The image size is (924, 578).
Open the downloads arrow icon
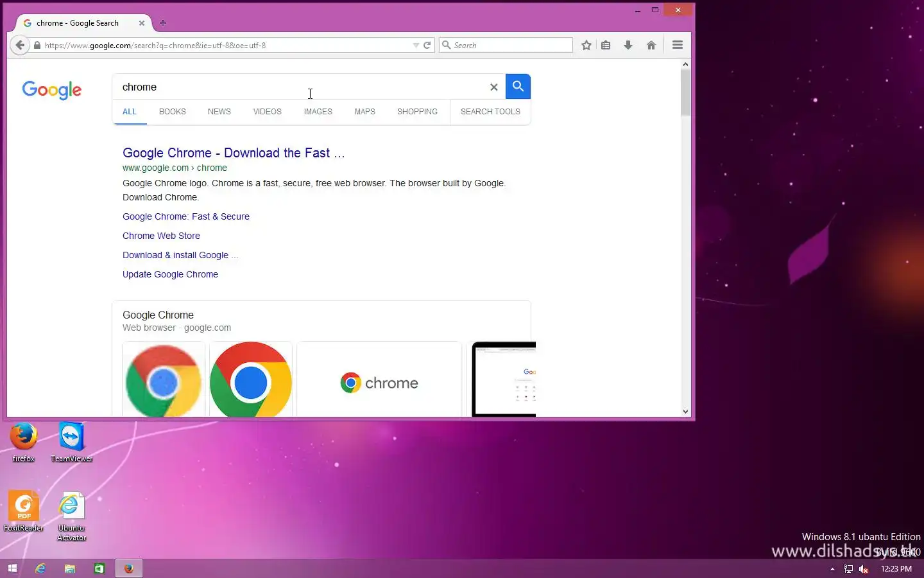pos(628,45)
